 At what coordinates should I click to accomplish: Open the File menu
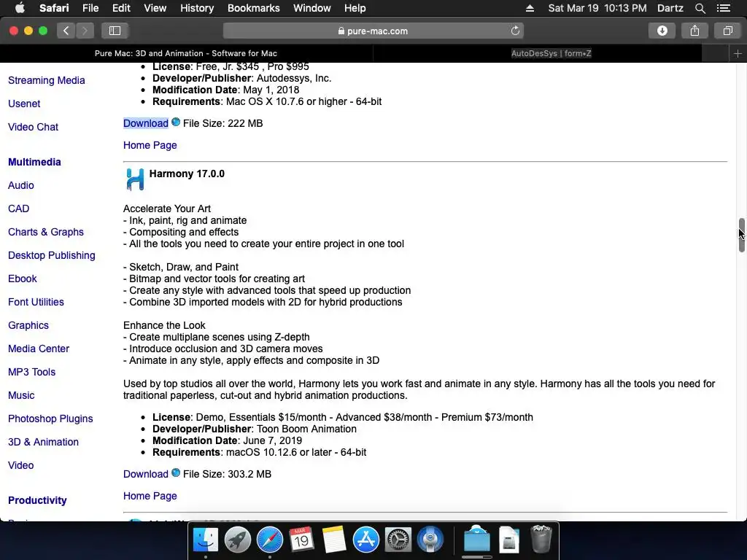[90, 8]
